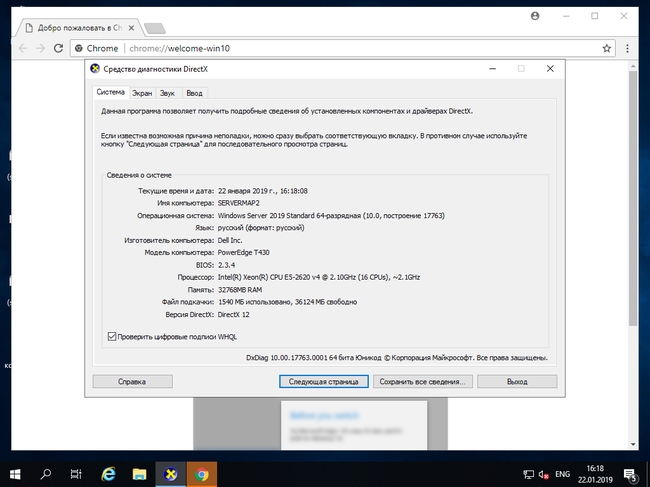Open Internet Explorer from the taskbar
The height and width of the screenshot is (487, 650).
click(x=109, y=474)
